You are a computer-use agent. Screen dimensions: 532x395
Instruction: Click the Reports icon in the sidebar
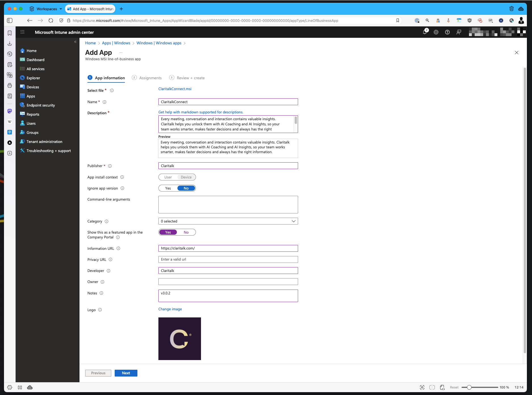coord(22,114)
